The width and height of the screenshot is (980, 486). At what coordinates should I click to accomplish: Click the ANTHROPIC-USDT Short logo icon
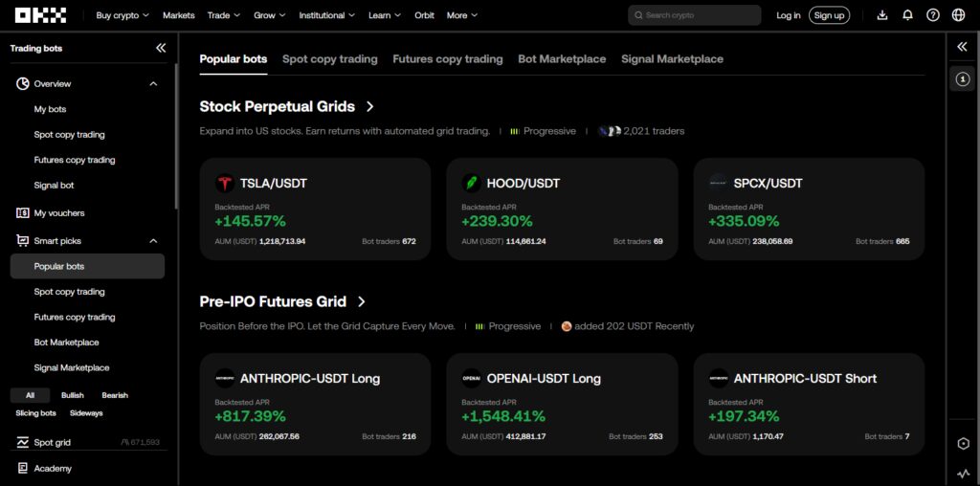(x=718, y=379)
